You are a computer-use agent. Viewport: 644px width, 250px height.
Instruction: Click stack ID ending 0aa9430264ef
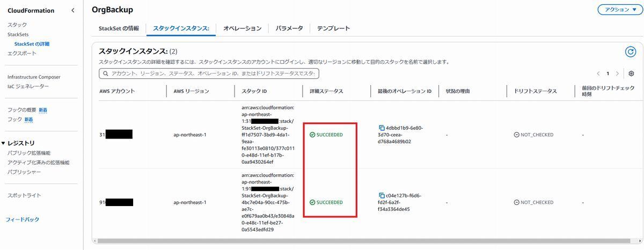[x=268, y=135]
